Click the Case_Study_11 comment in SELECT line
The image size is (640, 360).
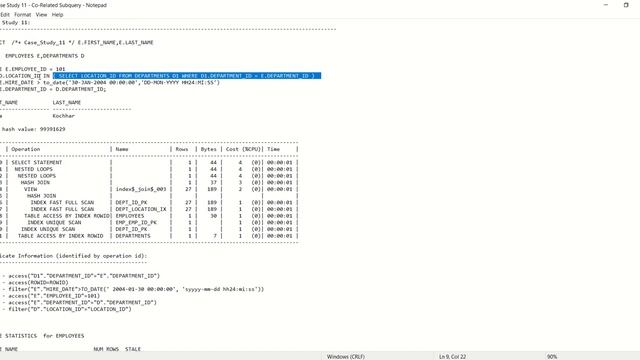coord(44,42)
